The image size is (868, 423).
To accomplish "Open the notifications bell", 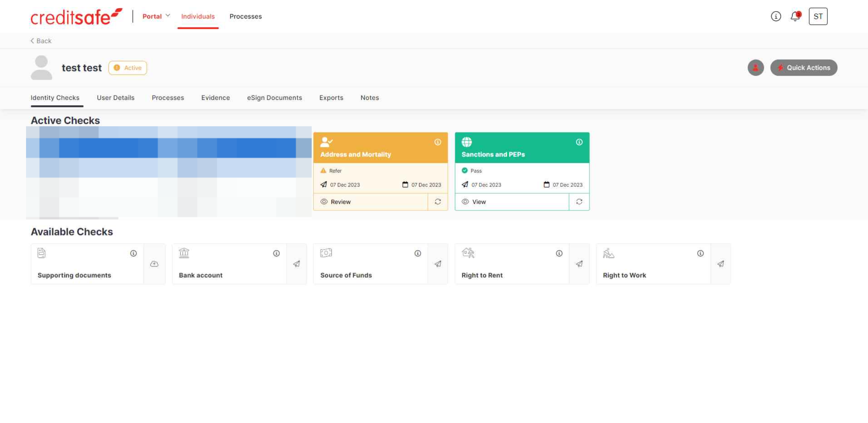I will (795, 16).
